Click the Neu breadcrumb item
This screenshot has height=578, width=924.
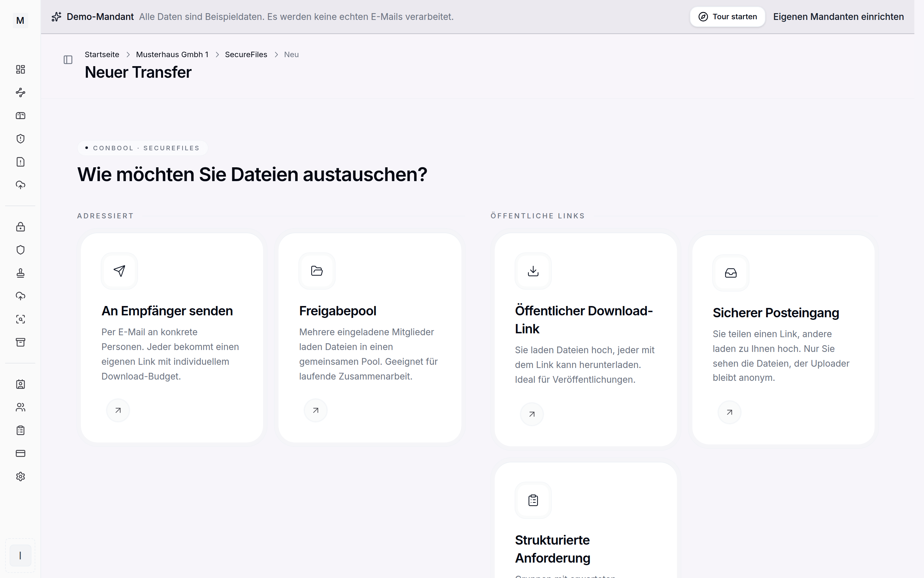pyautogui.click(x=291, y=55)
